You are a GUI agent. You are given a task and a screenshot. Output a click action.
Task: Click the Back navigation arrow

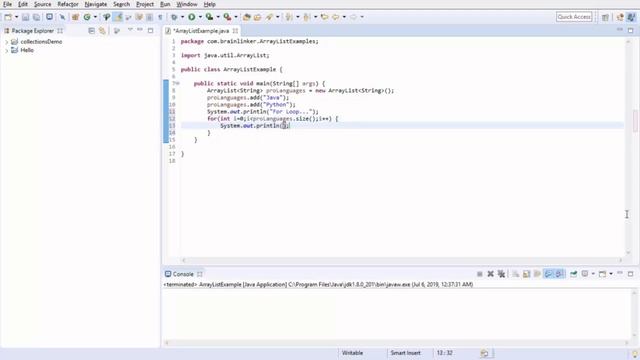click(336, 17)
